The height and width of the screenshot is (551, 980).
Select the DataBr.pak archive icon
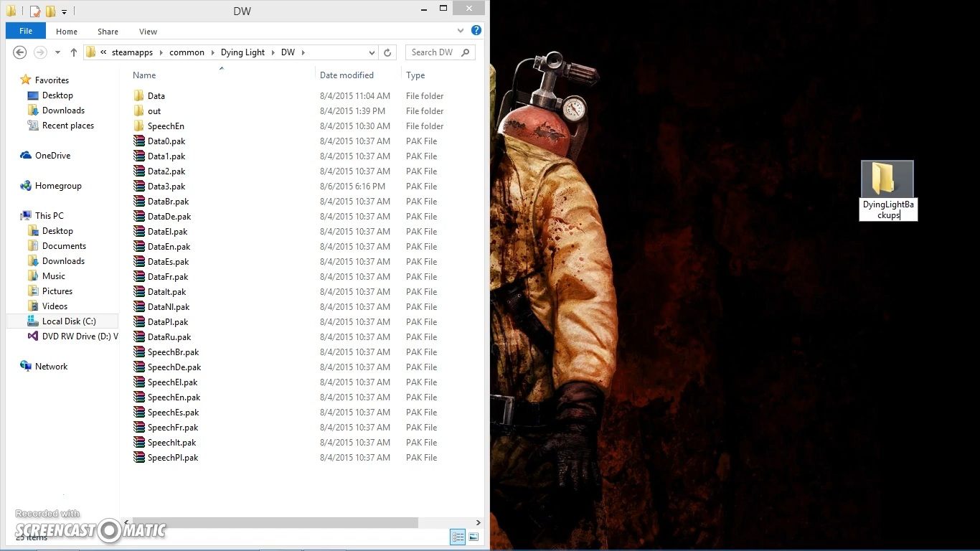139,202
